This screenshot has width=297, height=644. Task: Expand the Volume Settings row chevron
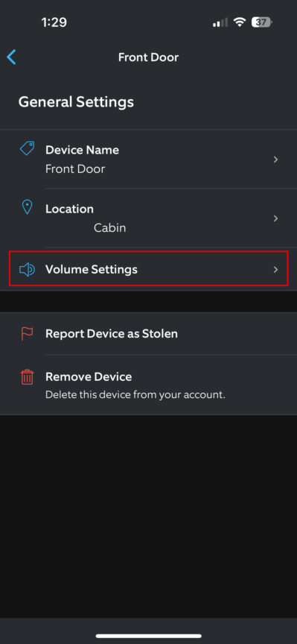276,269
